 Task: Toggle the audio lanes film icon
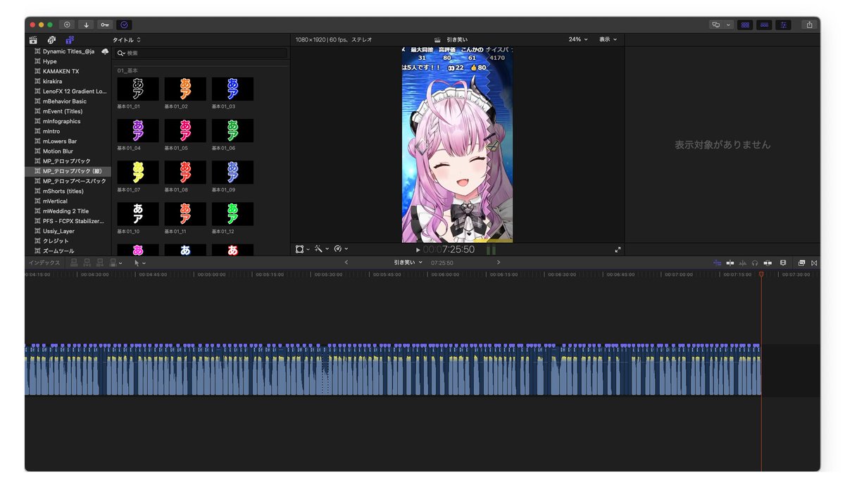coord(783,263)
